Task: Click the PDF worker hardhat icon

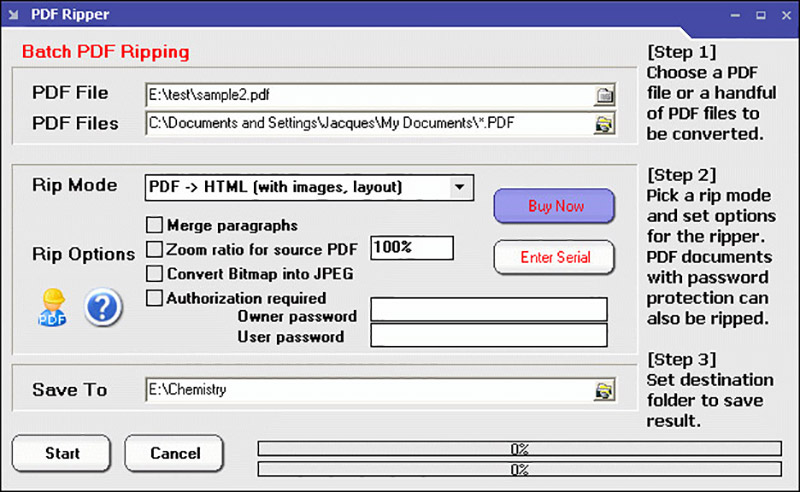Action: (52, 308)
